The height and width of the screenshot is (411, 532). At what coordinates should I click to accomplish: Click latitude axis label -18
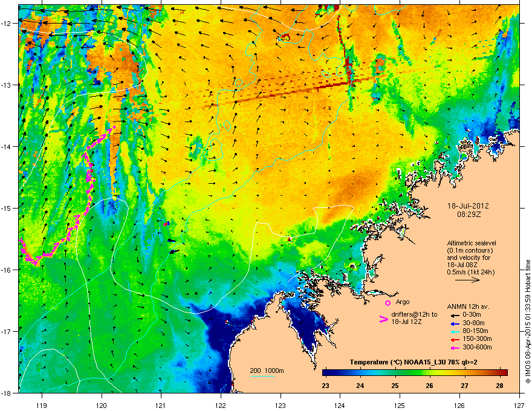tap(6, 393)
